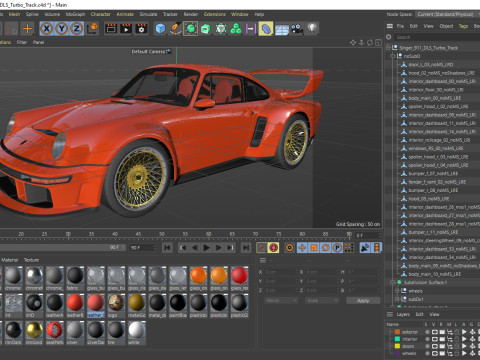Select interior_rollcage_02 object
Image resolution: width=480 pixels, height=360 pixels.
point(439,140)
